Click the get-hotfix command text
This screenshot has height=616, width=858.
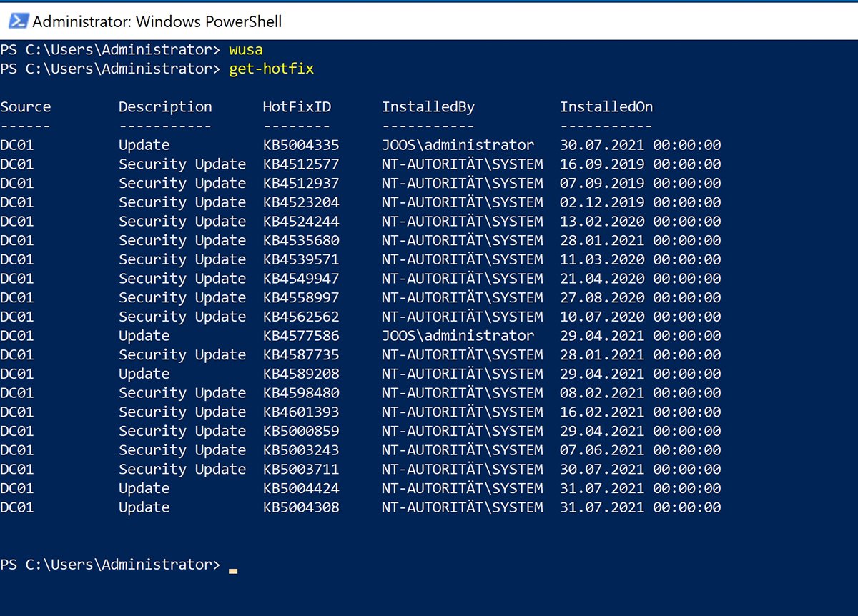[271, 69]
